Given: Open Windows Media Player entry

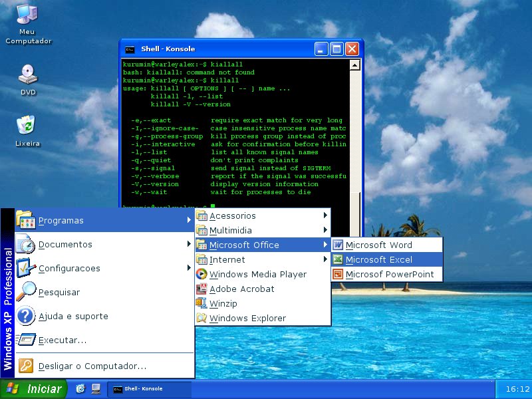Looking at the screenshot, I should click(263, 274).
